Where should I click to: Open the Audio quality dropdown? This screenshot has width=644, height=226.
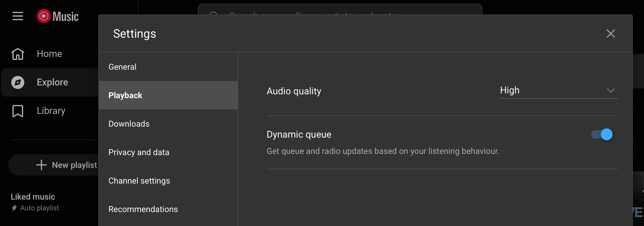[x=558, y=90]
